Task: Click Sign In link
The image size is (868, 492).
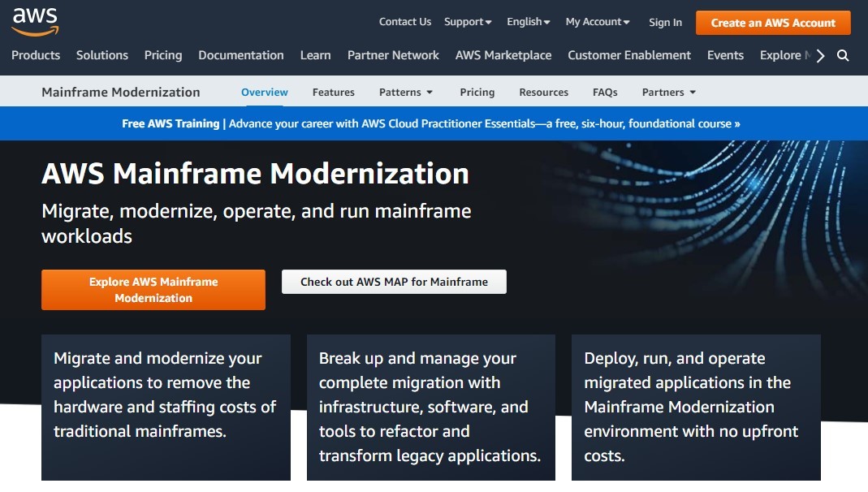Action: tap(665, 23)
